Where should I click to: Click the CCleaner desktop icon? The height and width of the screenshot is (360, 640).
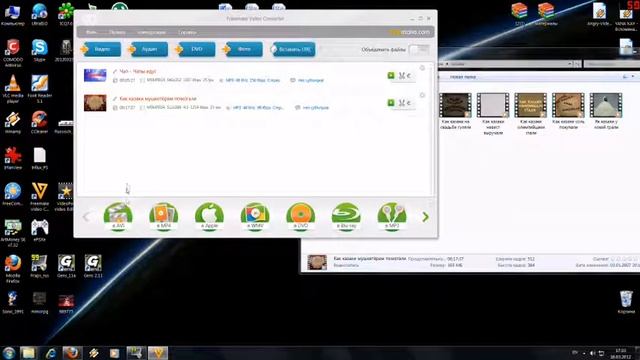click(x=40, y=122)
